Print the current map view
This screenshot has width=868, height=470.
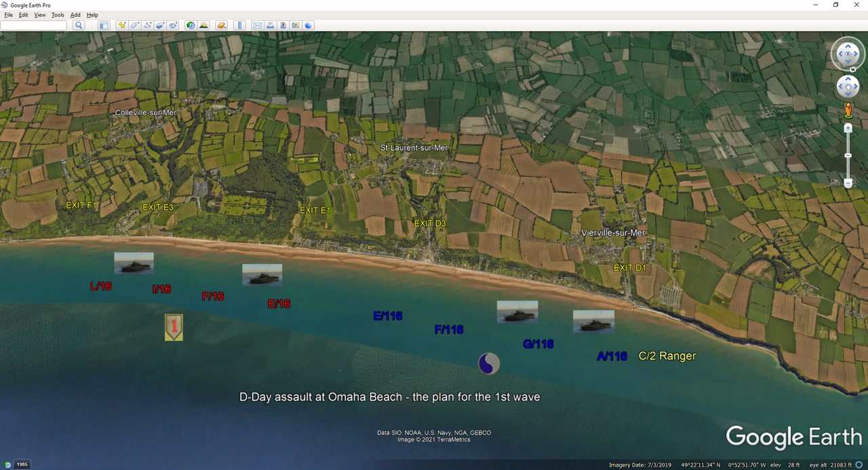pyautogui.click(x=270, y=25)
